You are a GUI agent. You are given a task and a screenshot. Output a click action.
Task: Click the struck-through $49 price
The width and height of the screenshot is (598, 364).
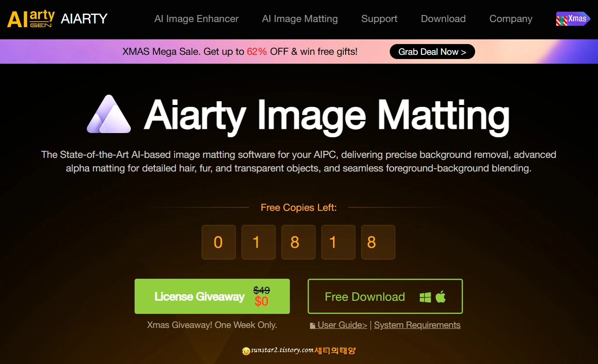point(262,290)
